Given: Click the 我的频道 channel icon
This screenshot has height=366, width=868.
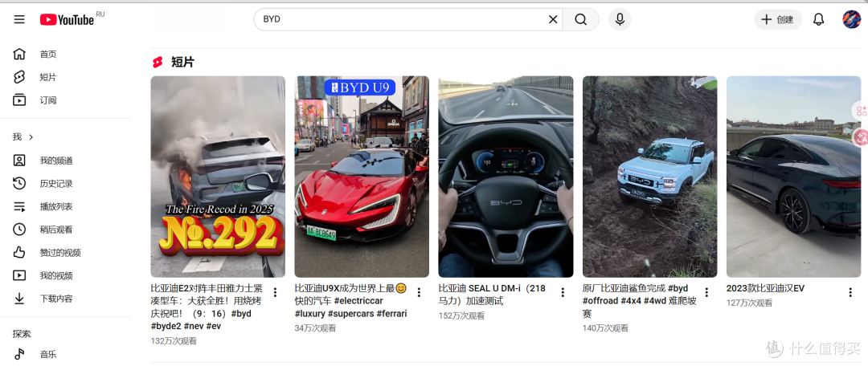Looking at the screenshot, I should (19, 161).
